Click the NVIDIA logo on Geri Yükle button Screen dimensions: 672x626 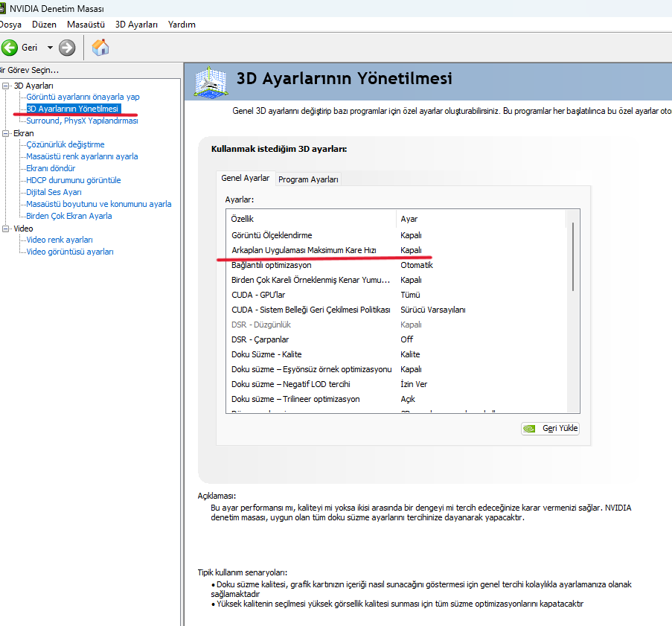pyautogui.click(x=530, y=428)
